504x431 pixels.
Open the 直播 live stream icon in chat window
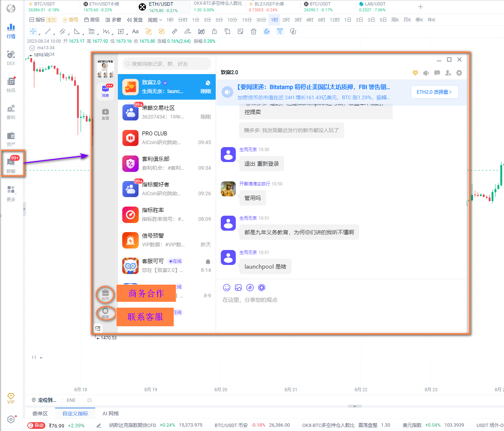tap(105, 114)
